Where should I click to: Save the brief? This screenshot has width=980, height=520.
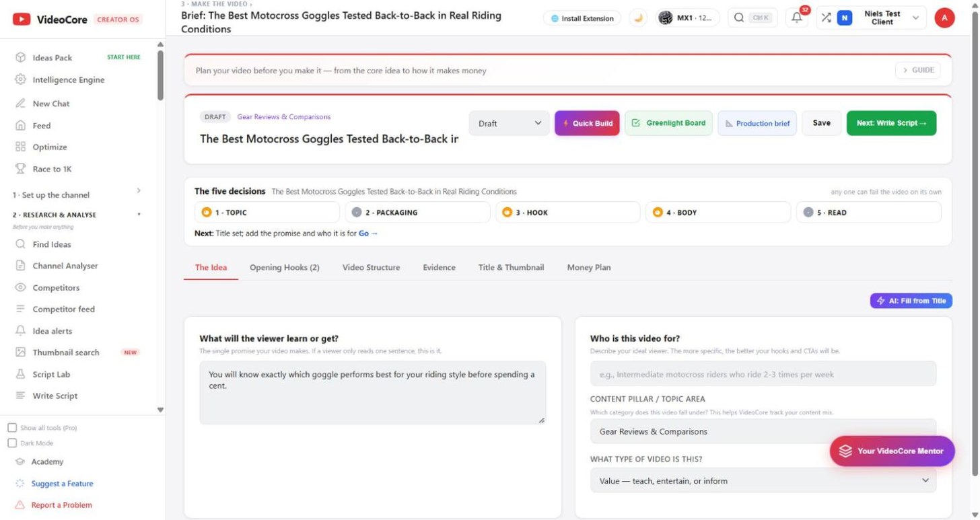pos(821,123)
